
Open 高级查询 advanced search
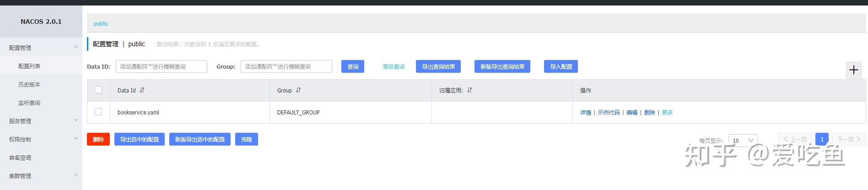[394, 66]
